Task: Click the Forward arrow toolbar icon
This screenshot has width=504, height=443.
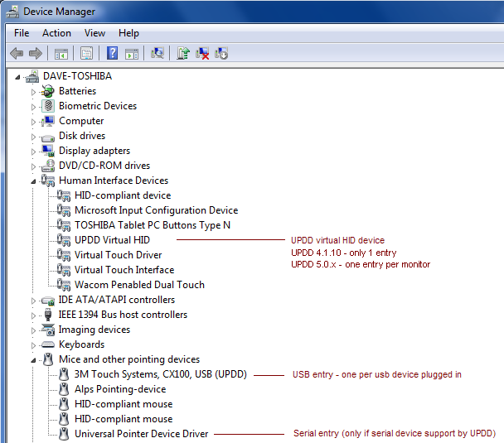Action: click(x=36, y=53)
